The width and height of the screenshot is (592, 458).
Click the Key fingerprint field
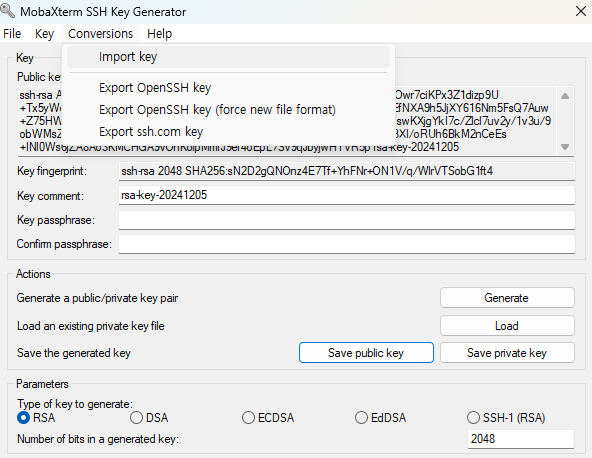tap(347, 171)
